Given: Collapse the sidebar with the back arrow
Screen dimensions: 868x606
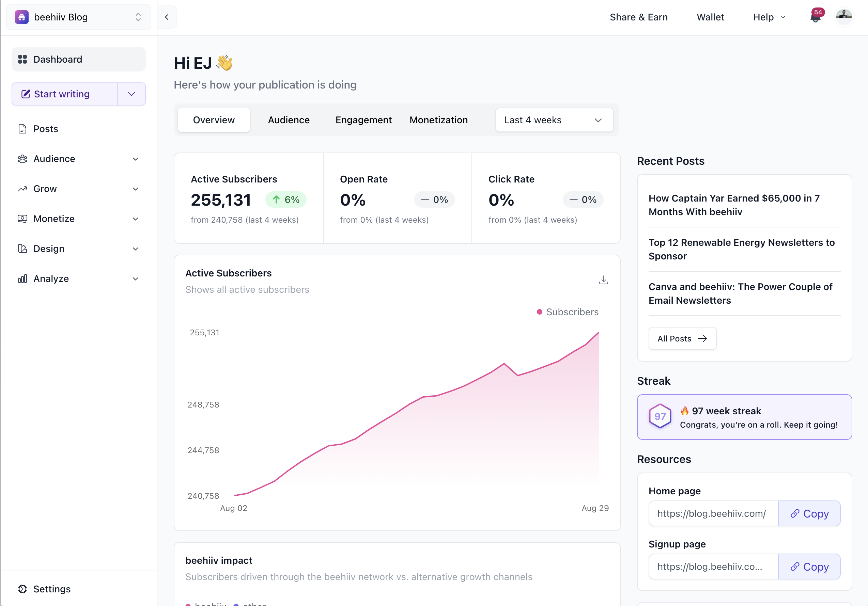Looking at the screenshot, I should 167,17.
